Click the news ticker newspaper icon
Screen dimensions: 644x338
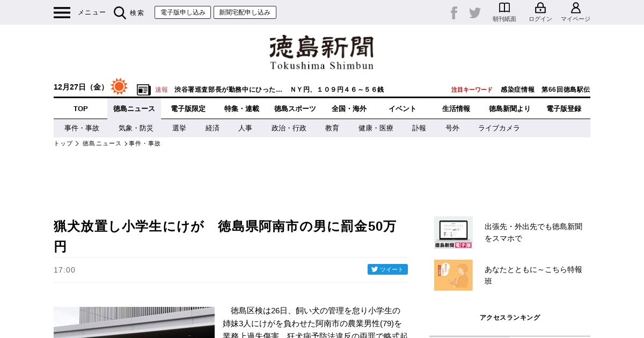(143, 90)
